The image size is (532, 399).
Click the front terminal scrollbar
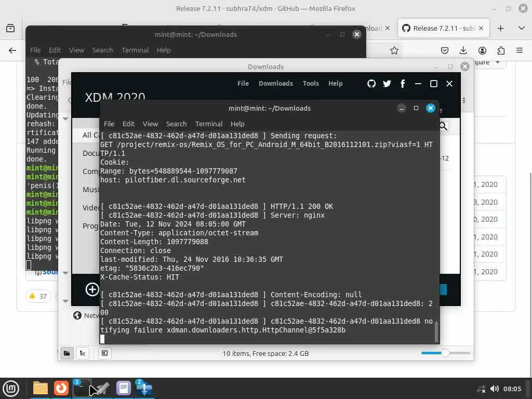pyautogui.click(x=436, y=331)
